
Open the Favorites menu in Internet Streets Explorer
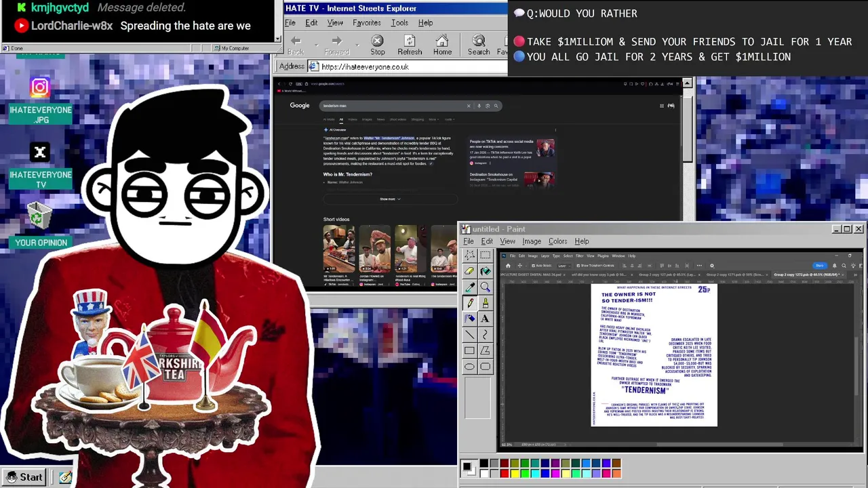(x=366, y=23)
